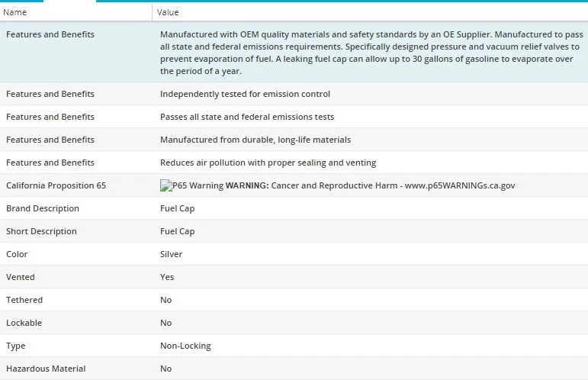Select the 'Manufactured with OEM quality materials' description text
Image resolution: width=588 pixels, height=380 pixels.
coord(371,53)
